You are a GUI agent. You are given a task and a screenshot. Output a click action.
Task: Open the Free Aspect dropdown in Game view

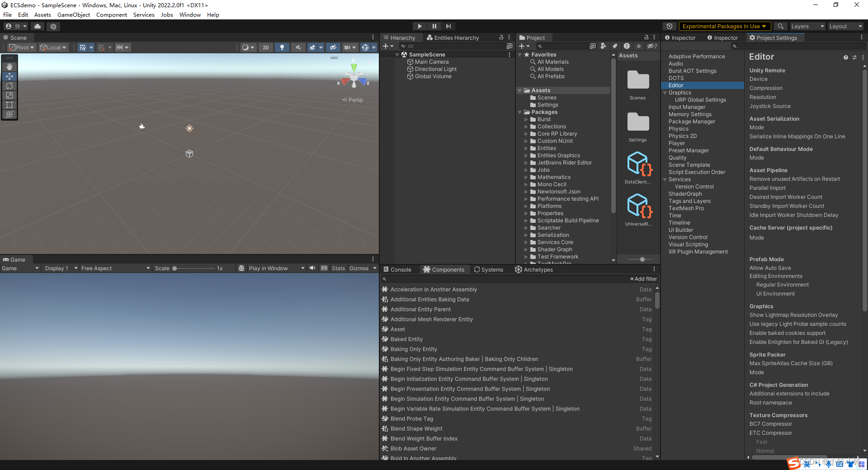pyautogui.click(x=116, y=268)
